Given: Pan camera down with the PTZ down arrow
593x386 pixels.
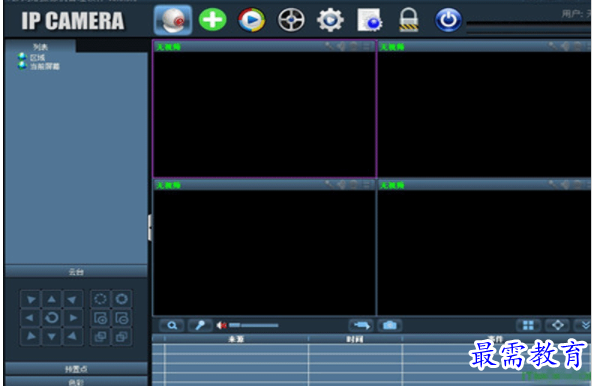Looking at the screenshot, I should pos(52,336).
